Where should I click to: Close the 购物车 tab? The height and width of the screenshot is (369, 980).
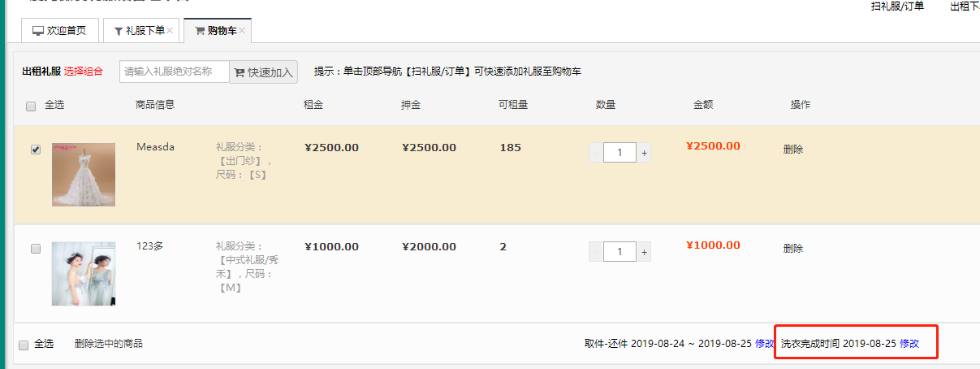(242, 31)
